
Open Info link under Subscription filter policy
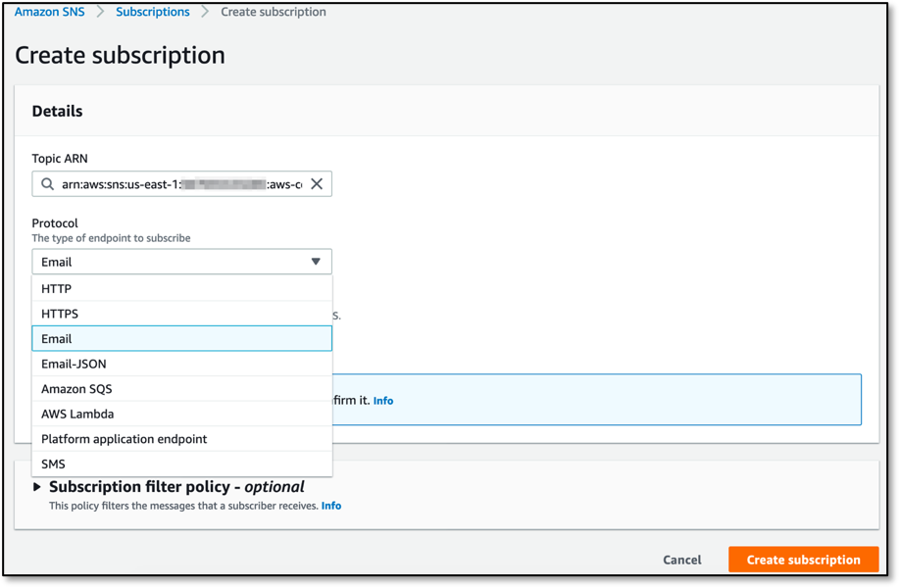point(331,506)
